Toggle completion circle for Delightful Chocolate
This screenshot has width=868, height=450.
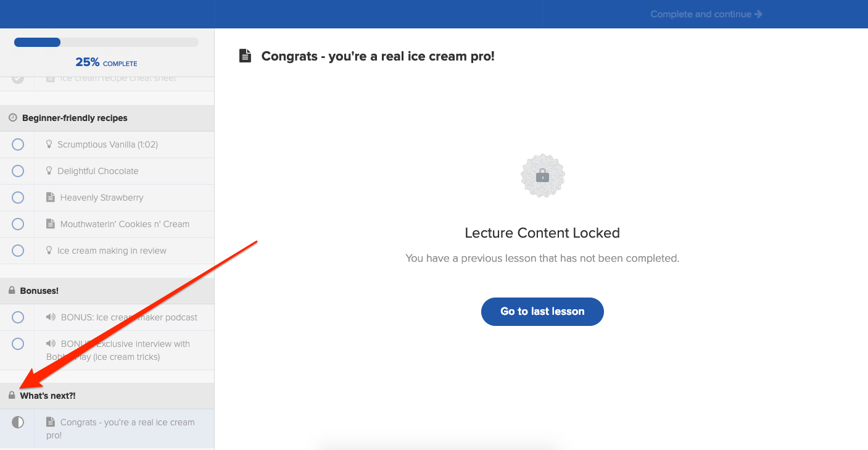pyautogui.click(x=18, y=171)
